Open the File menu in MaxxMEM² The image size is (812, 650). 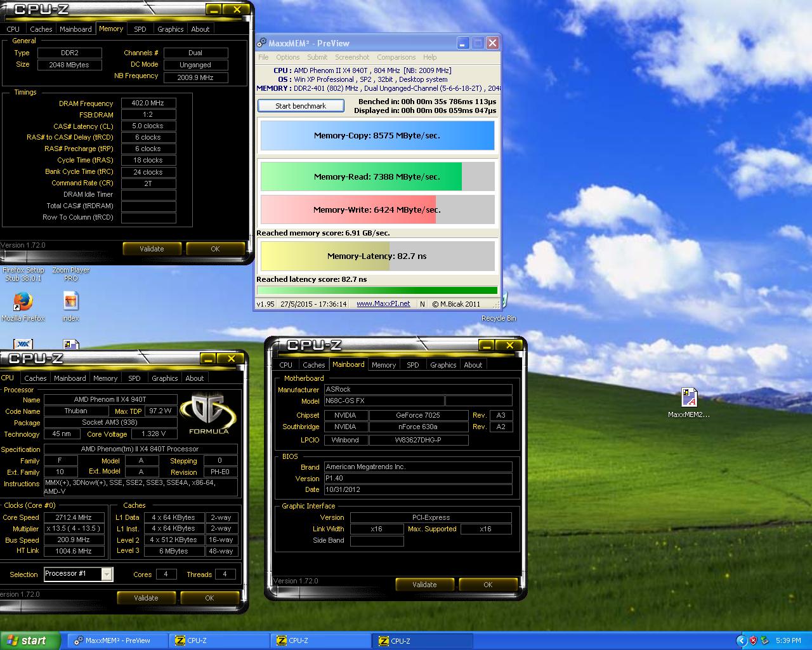tap(263, 57)
